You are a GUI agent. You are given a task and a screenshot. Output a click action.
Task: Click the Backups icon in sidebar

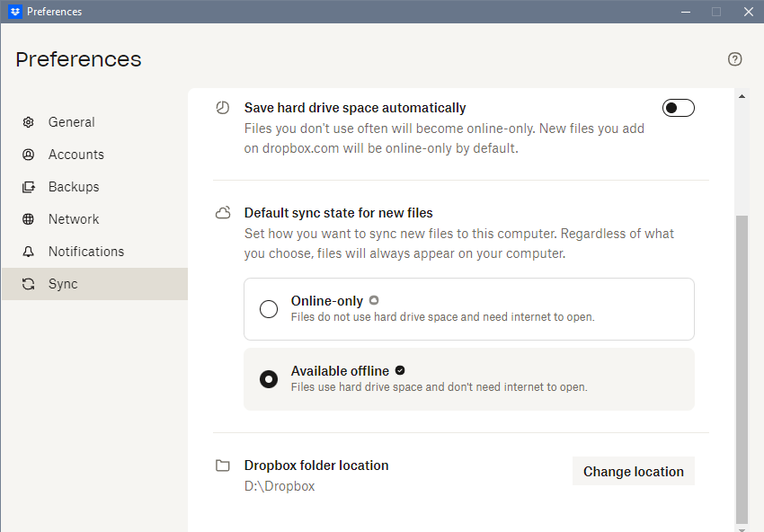(x=29, y=187)
